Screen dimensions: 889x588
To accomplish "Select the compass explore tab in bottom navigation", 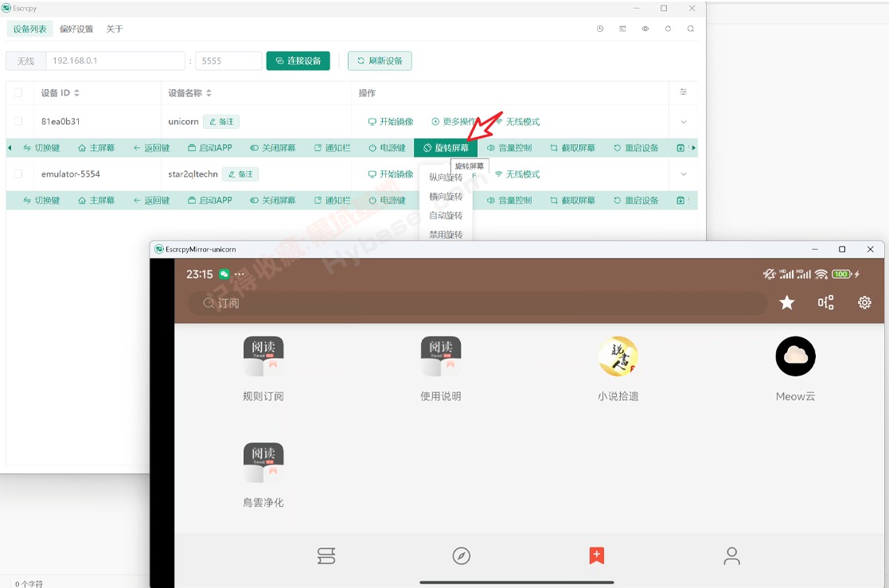I will pos(462,556).
